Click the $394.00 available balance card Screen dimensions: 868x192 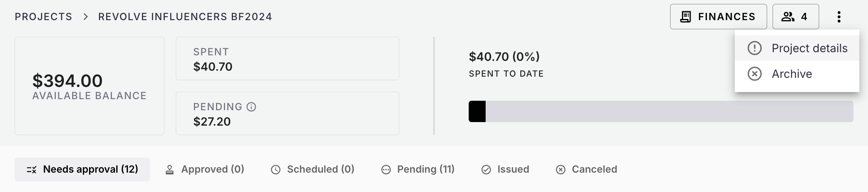89,86
